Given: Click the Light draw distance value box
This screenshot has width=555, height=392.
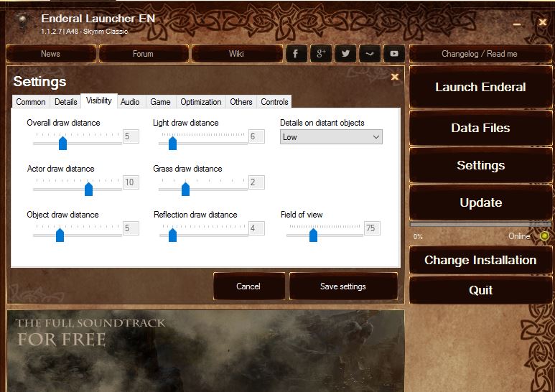Looking at the screenshot, I should point(256,136).
